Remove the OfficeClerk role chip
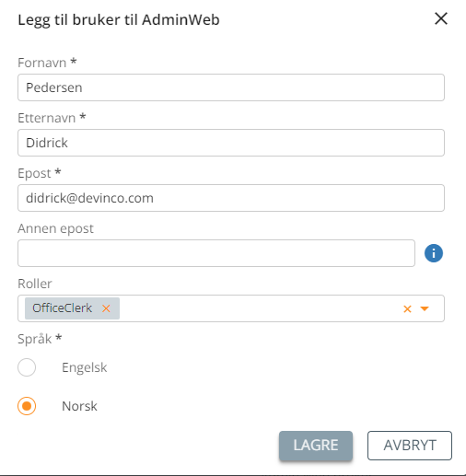Viewport: 466px width, 476px height. 106,308
